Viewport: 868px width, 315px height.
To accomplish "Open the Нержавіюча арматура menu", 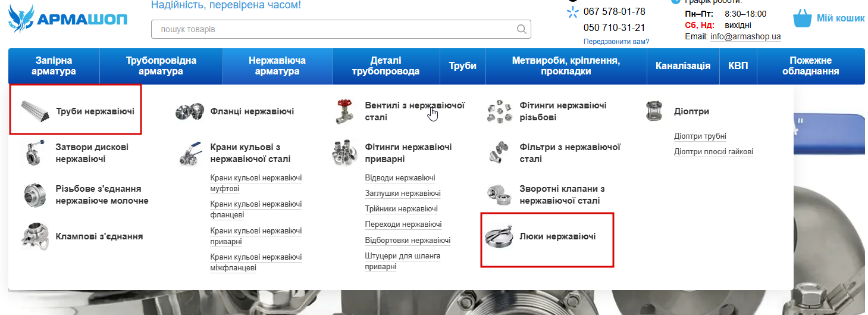I will coord(278,66).
